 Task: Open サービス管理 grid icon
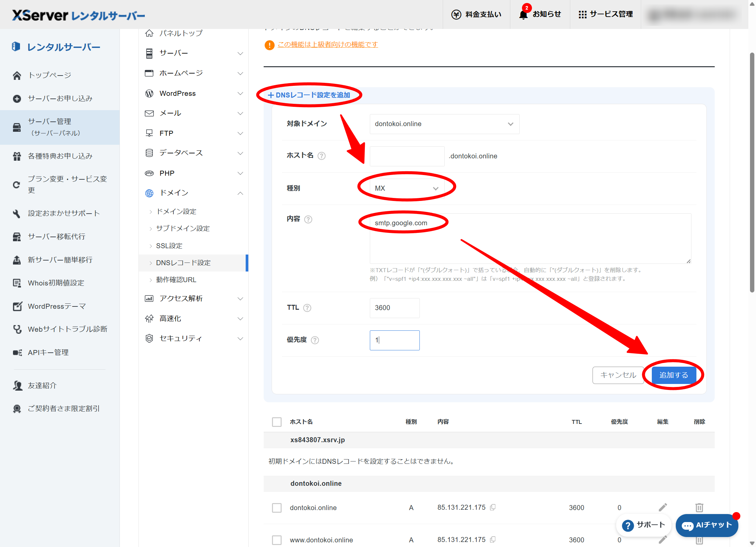(582, 14)
